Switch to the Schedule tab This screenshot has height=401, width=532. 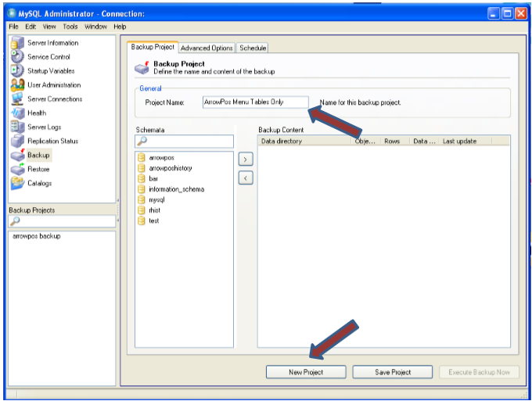point(253,48)
